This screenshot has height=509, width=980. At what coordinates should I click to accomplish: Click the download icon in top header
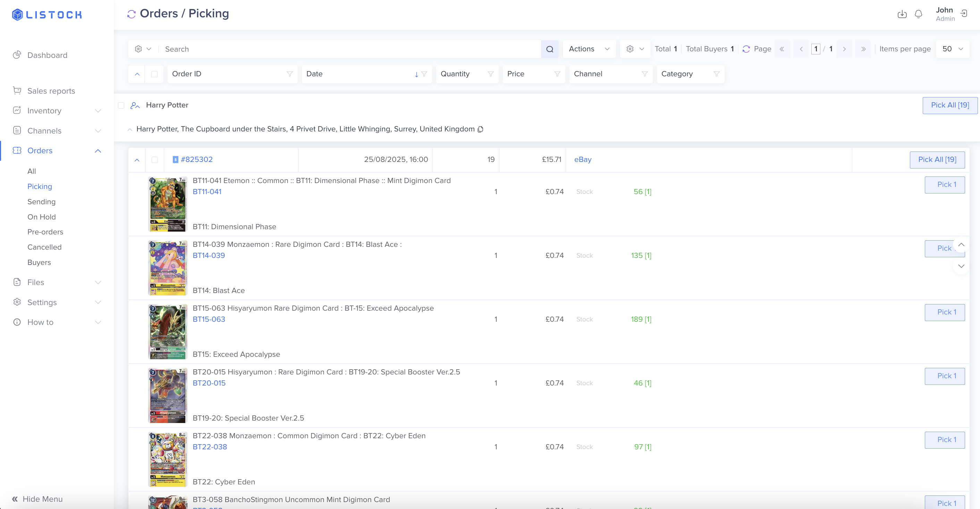(902, 14)
